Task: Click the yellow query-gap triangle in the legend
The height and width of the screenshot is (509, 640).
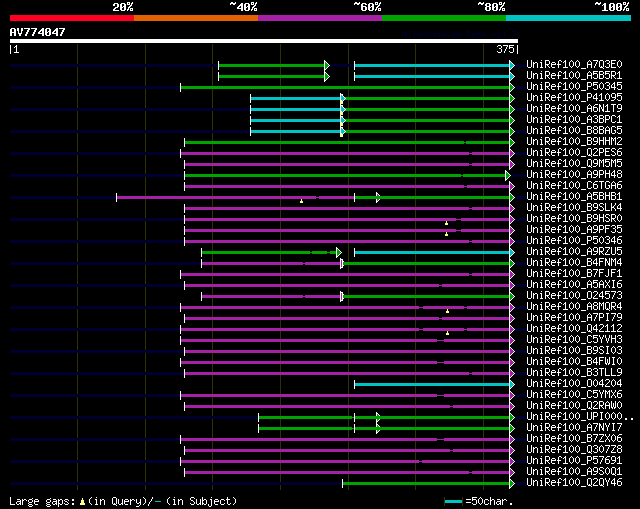Action: coord(82,501)
